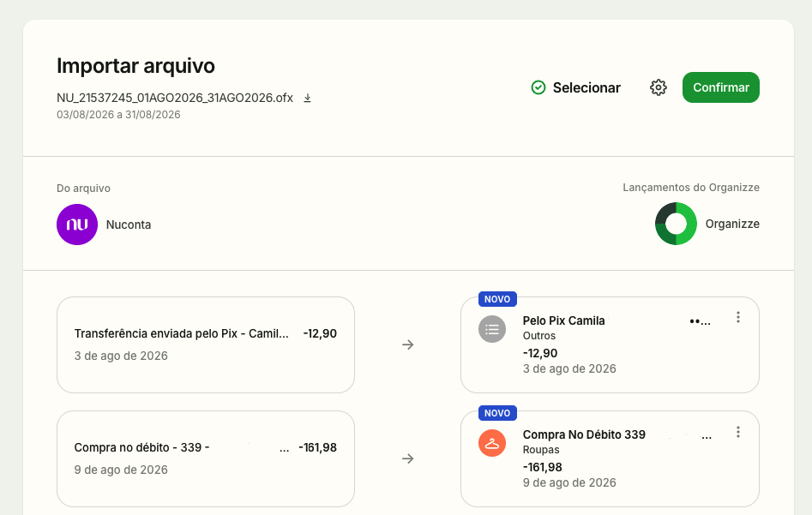Click the NOVO badge on Pelo Pix Camila

pos(497,299)
